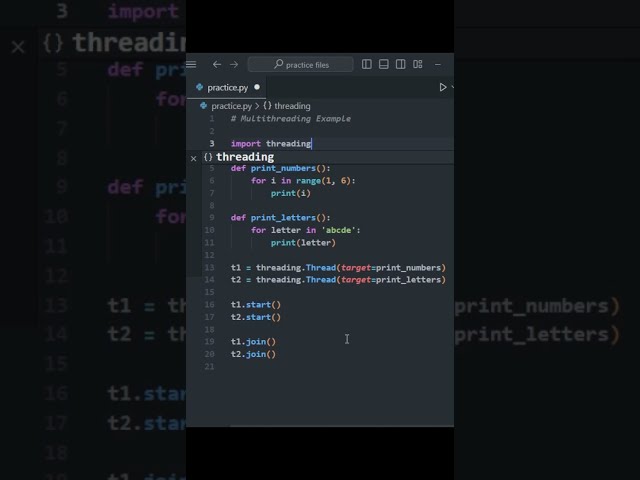The image size is (640, 480).
Task: Click the t2 Thread assignment line
Action: point(338,280)
